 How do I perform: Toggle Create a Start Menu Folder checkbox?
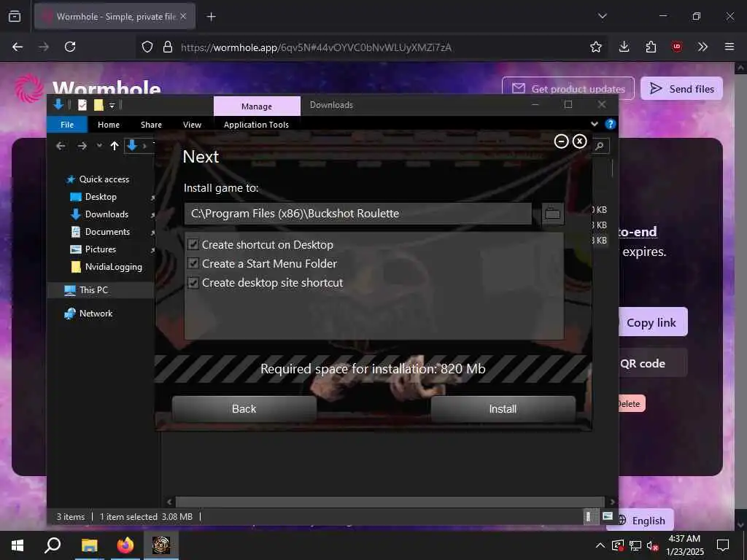tap(193, 264)
